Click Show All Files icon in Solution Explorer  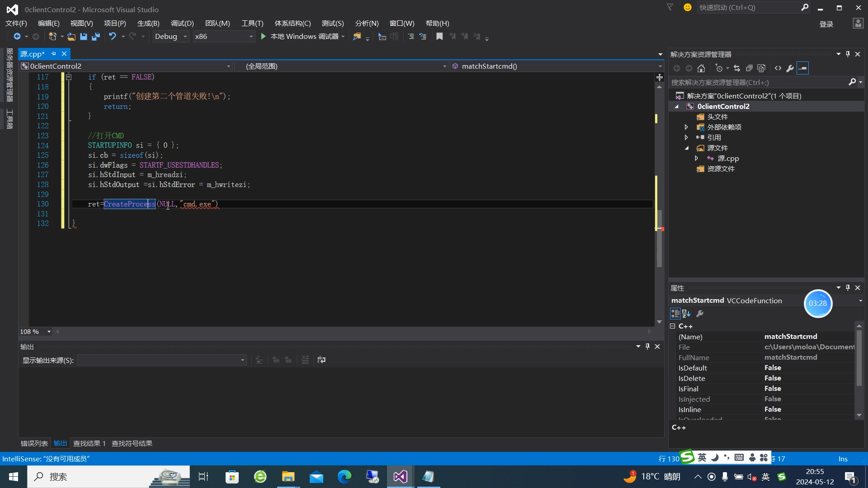pyautogui.click(x=761, y=69)
